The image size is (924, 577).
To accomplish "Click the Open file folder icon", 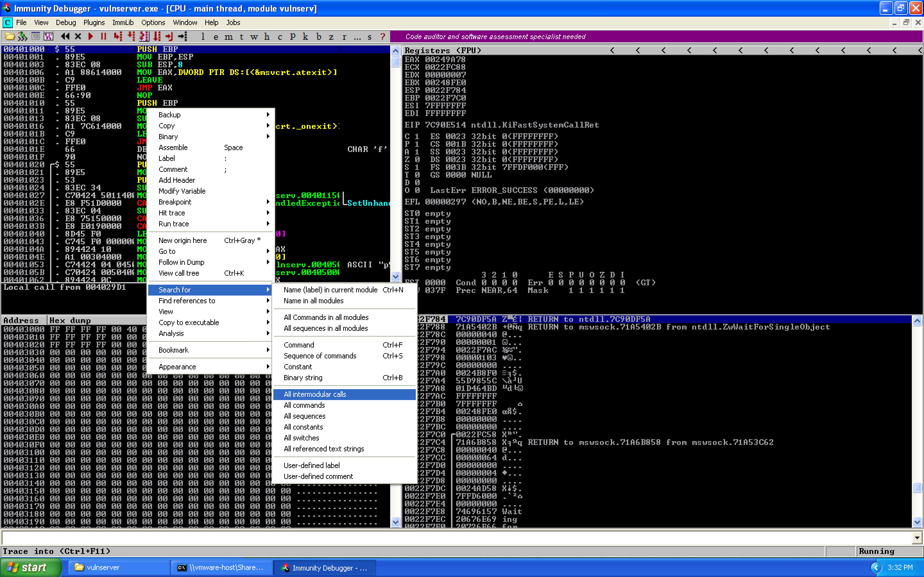I will (10, 37).
